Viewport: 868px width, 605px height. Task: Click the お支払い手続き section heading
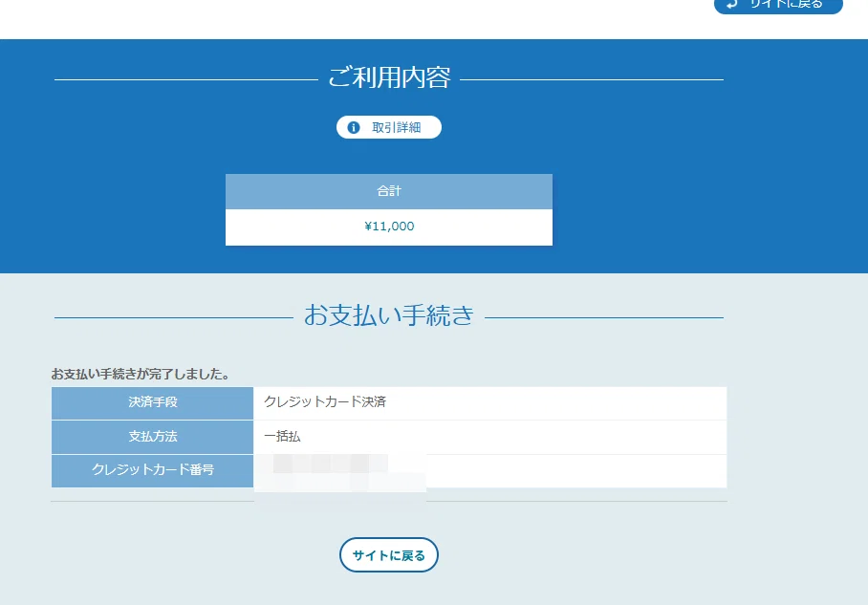[x=389, y=315]
